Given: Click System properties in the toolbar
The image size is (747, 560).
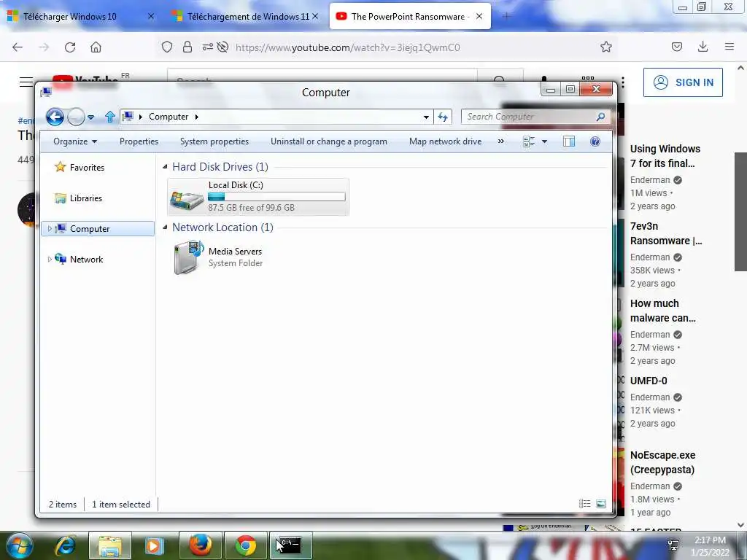Looking at the screenshot, I should pos(214,141).
